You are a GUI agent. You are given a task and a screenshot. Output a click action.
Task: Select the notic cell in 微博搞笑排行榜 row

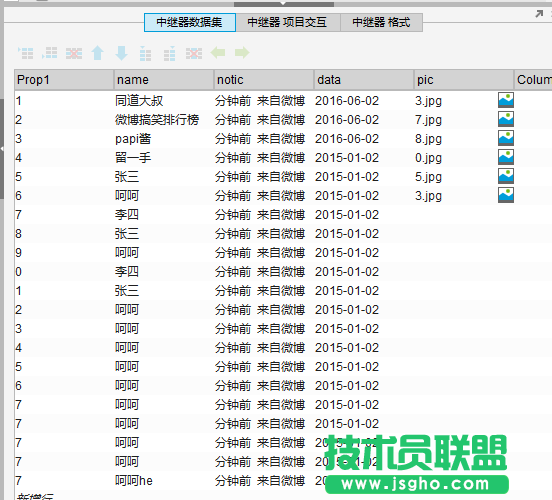click(264, 120)
